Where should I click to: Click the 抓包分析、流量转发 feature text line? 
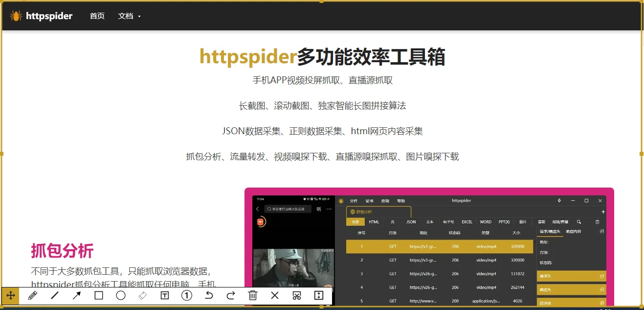tap(322, 157)
